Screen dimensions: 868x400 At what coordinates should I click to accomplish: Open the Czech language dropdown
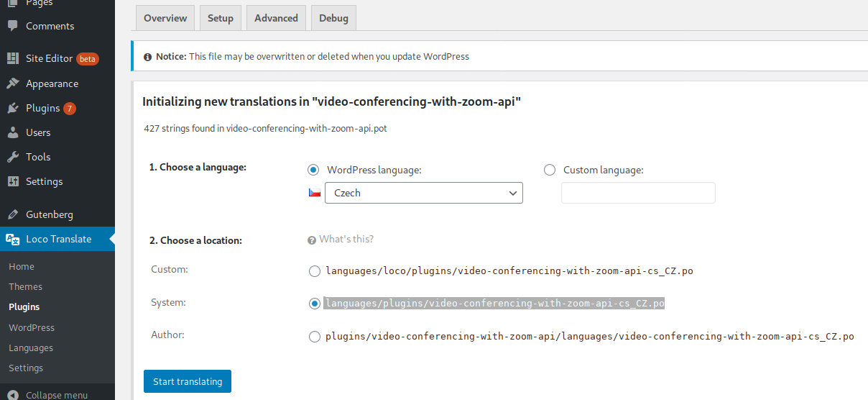click(424, 193)
